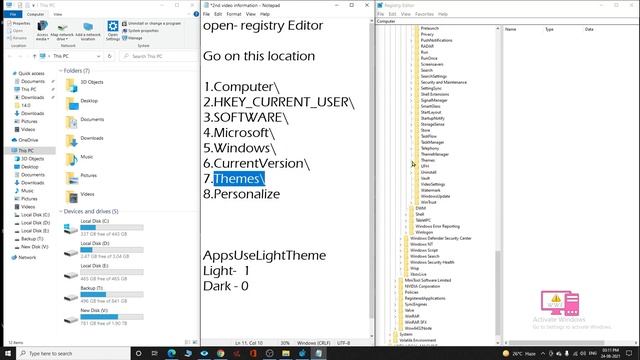Select the Local Disk (D:) drive icon
Screen dimensions: 640x360
[x=71, y=252]
